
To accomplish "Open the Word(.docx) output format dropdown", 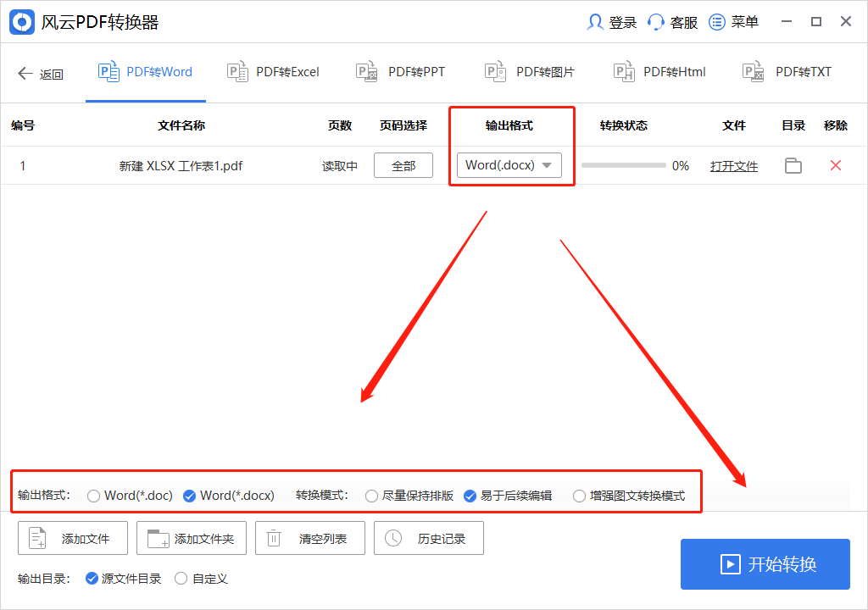I will point(509,165).
